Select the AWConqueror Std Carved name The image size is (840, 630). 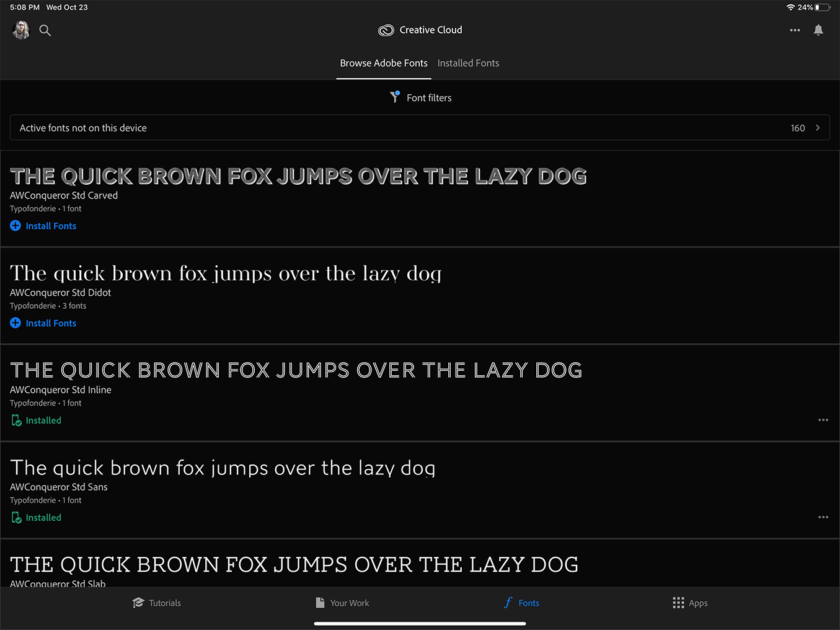[x=64, y=195]
